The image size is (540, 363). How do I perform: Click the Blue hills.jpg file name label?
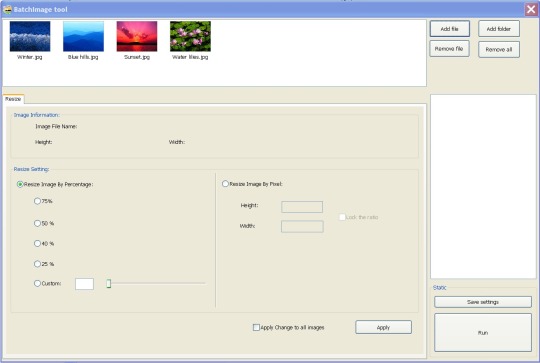(83, 57)
